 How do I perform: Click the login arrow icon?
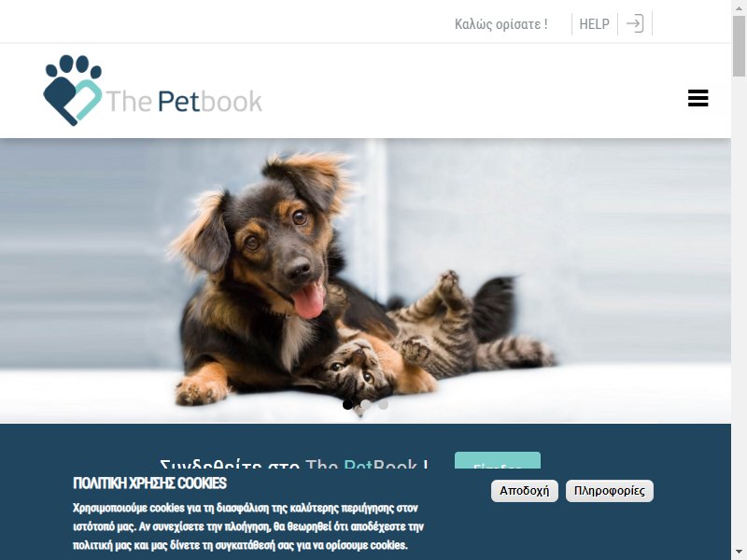(x=635, y=23)
